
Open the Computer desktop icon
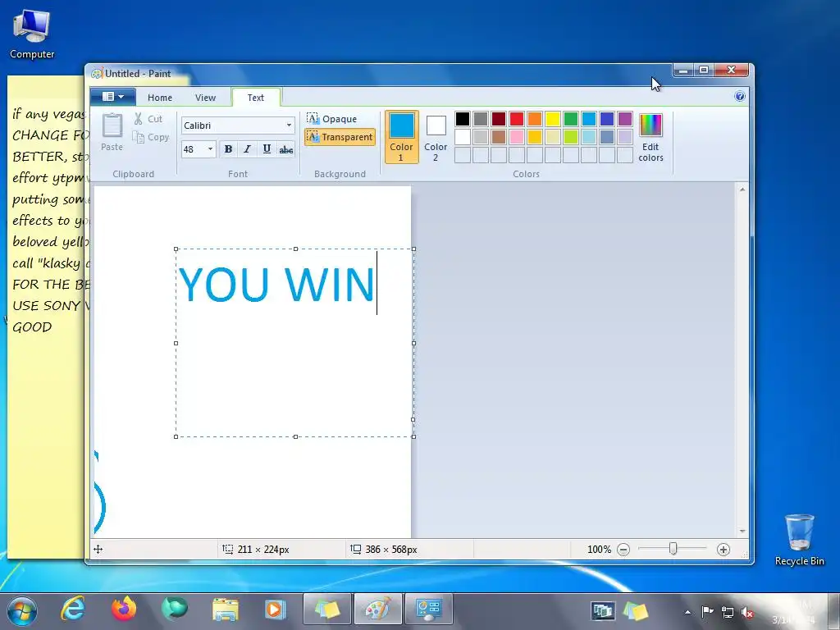pos(32,34)
